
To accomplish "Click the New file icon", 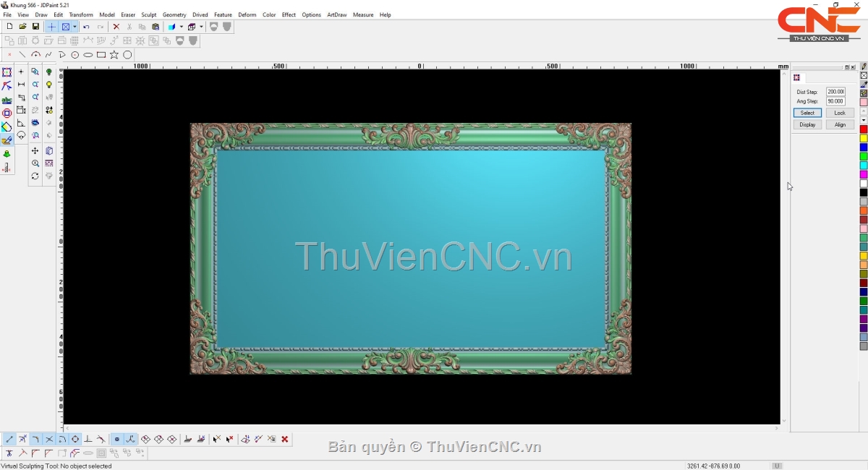I will click(x=9, y=27).
